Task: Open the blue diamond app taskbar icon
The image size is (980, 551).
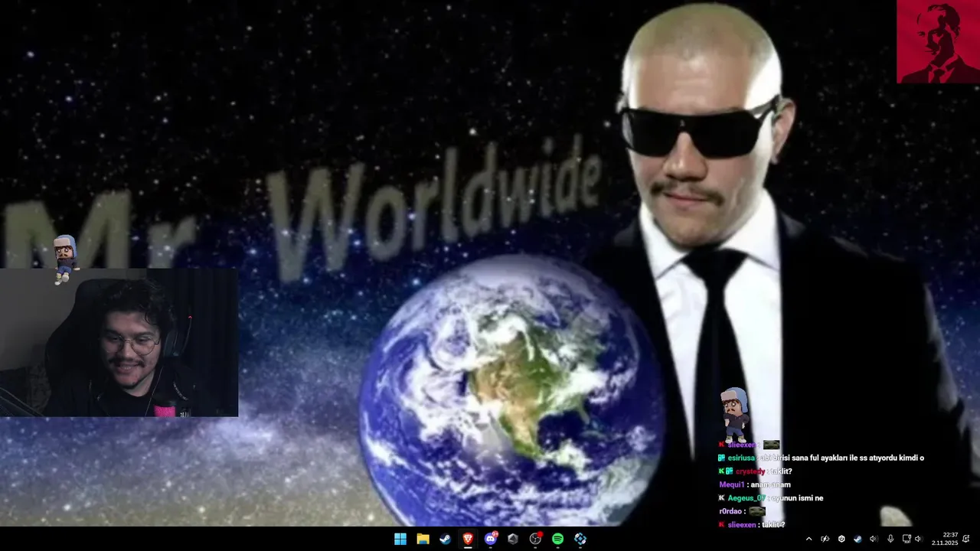Action: pos(580,539)
